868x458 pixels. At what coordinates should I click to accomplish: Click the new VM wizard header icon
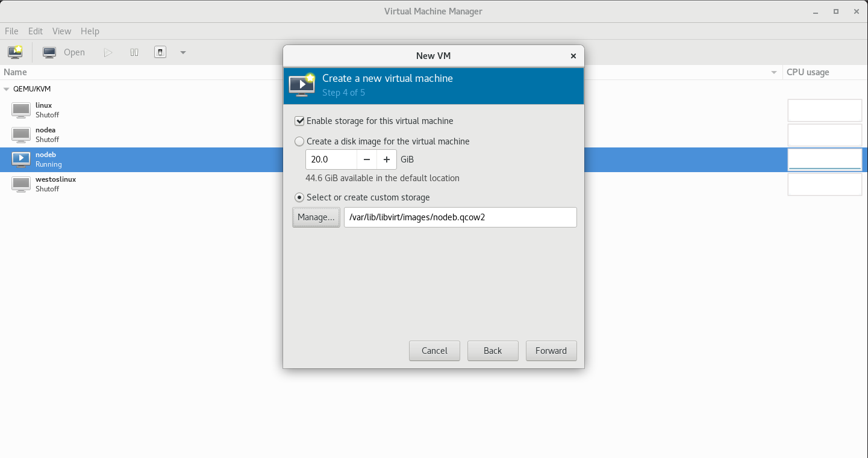tap(302, 85)
